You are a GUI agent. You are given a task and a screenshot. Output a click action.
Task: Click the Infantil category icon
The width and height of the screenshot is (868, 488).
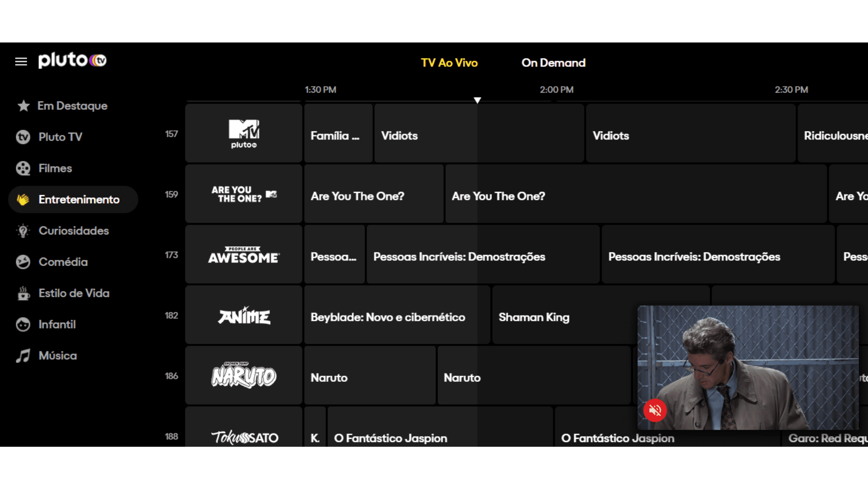click(23, 324)
